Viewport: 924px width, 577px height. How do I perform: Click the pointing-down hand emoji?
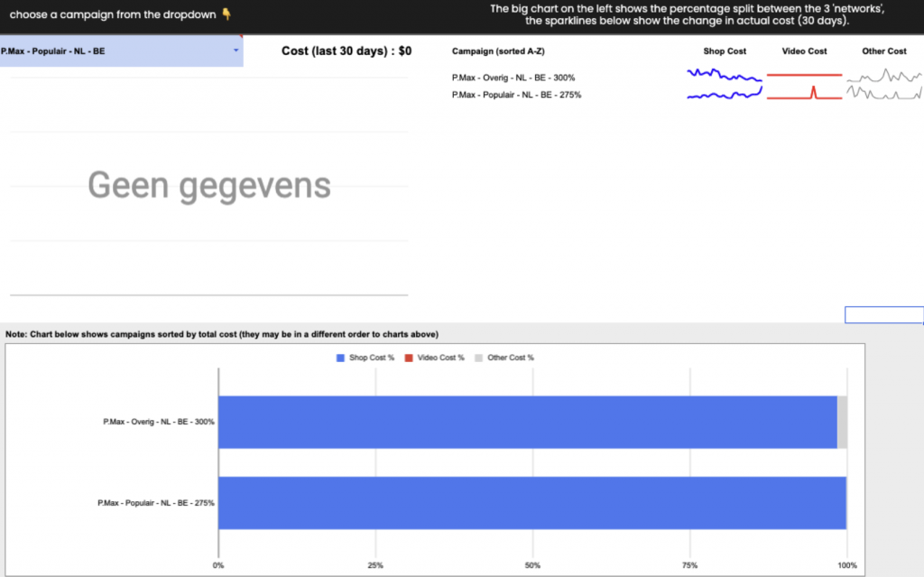tap(226, 15)
